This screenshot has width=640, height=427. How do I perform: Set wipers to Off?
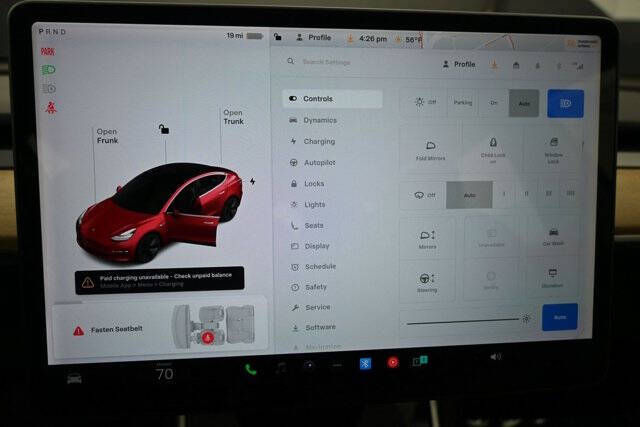(424, 195)
